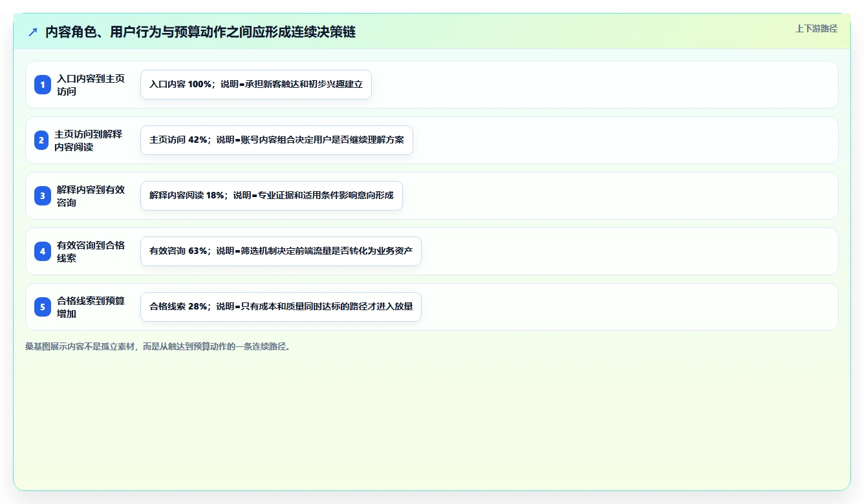Click the title 内容角色、用户行为与预算动作之间应形成连续决策链

coord(200,32)
